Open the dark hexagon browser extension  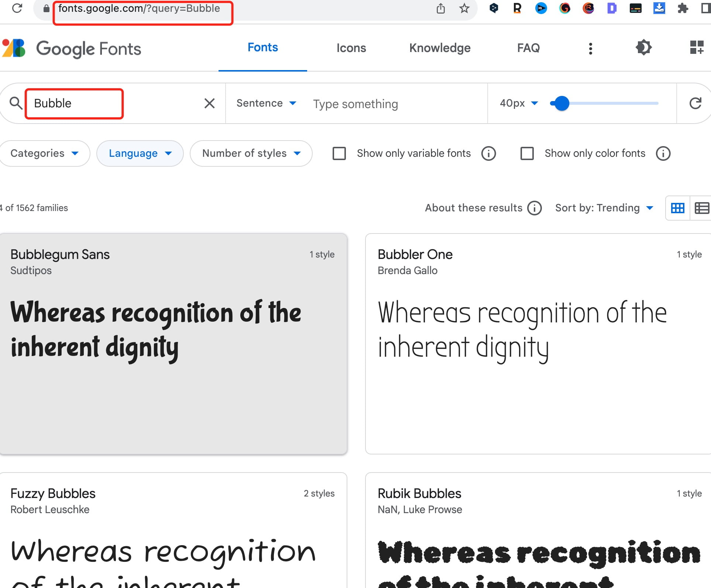tap(494, 8)
